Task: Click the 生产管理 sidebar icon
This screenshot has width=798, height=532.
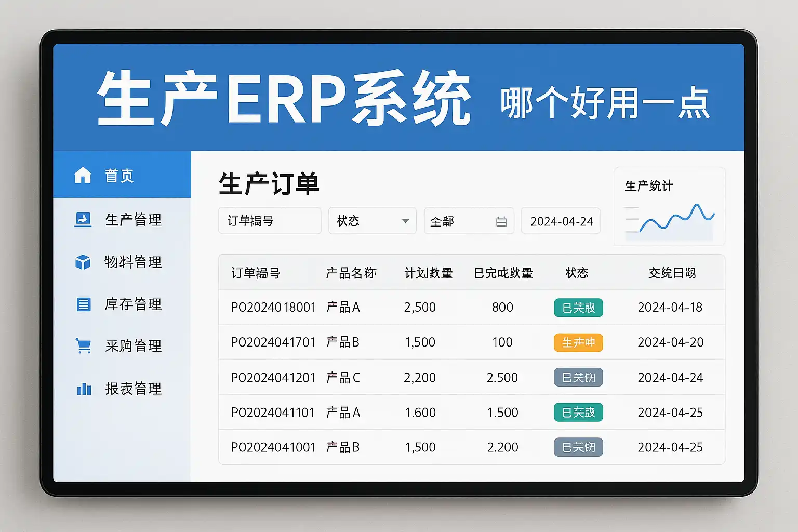Action: point(83,220)
